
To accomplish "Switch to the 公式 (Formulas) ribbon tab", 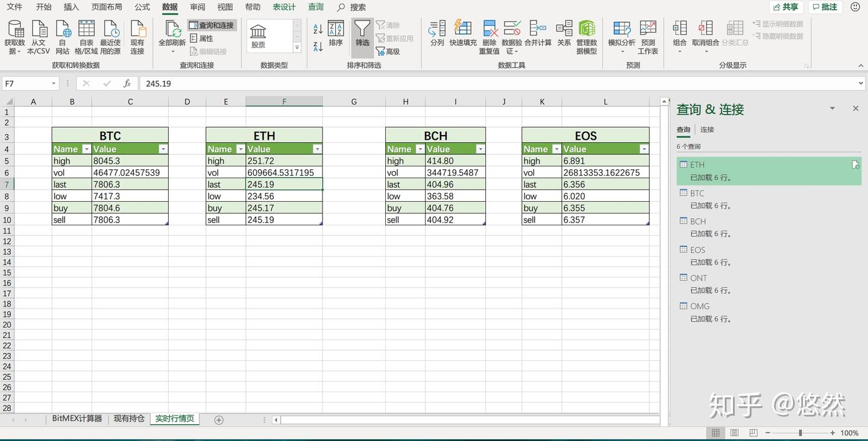I will (142, 7).
